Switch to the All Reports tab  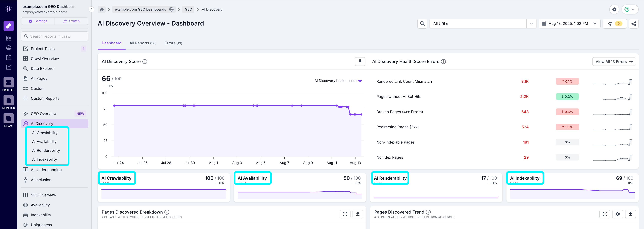(x=143, y=43)
